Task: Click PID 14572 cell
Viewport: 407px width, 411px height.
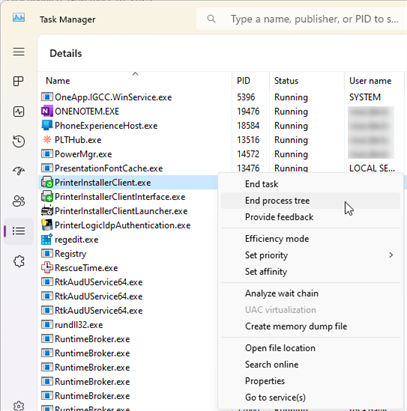Action: click(x=248, y=154)
